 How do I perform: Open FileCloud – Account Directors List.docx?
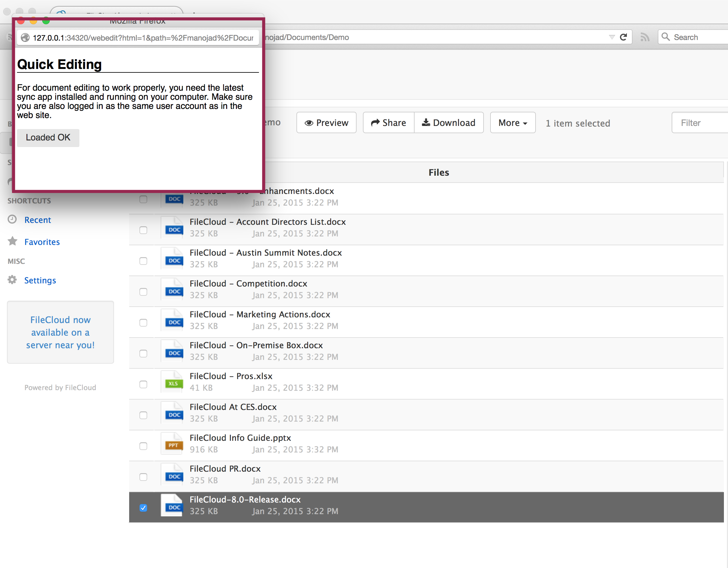click(268, 222)
